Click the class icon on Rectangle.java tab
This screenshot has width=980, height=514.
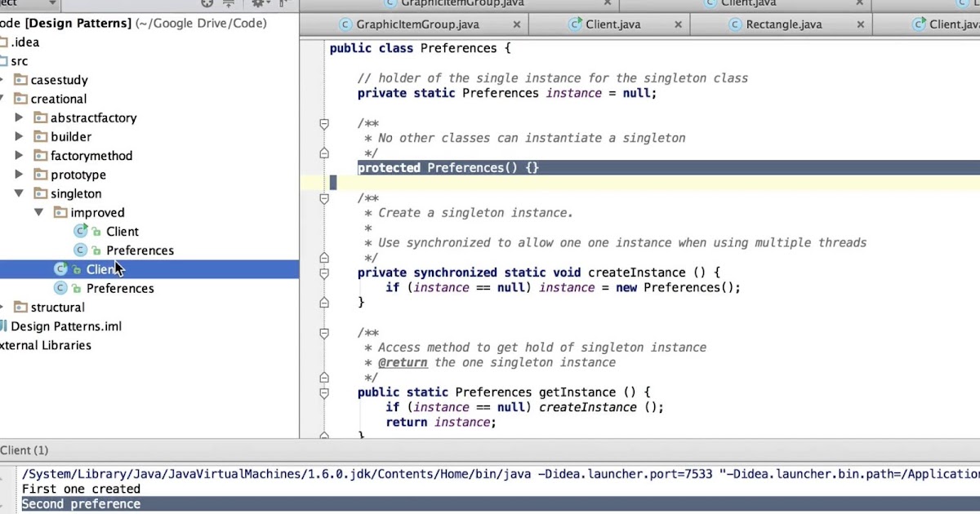734,24
